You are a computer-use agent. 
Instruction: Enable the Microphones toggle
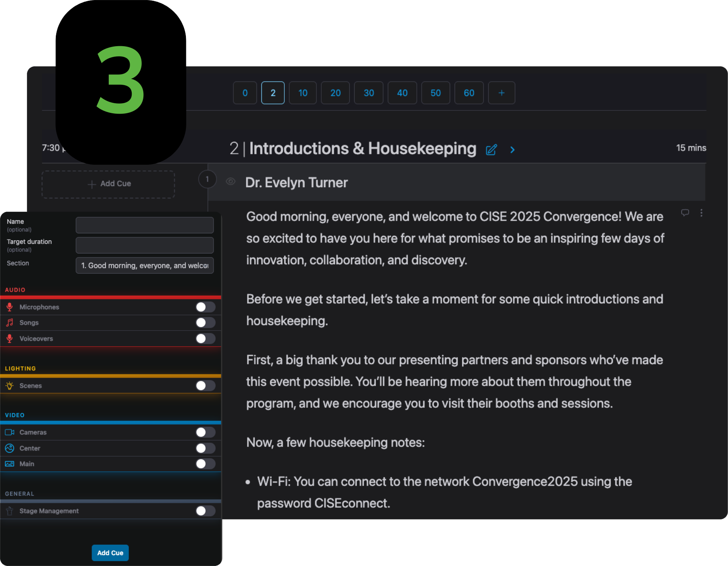click(205, 307)
